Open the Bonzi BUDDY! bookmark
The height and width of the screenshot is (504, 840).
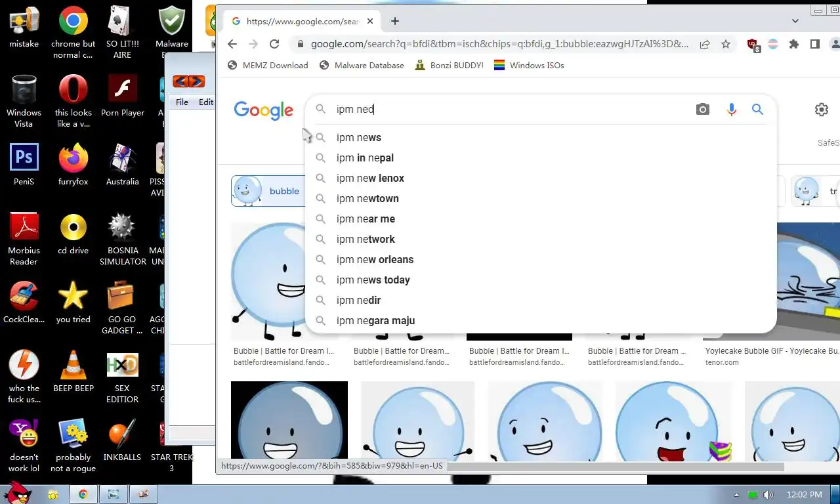(x=450, y=65)
